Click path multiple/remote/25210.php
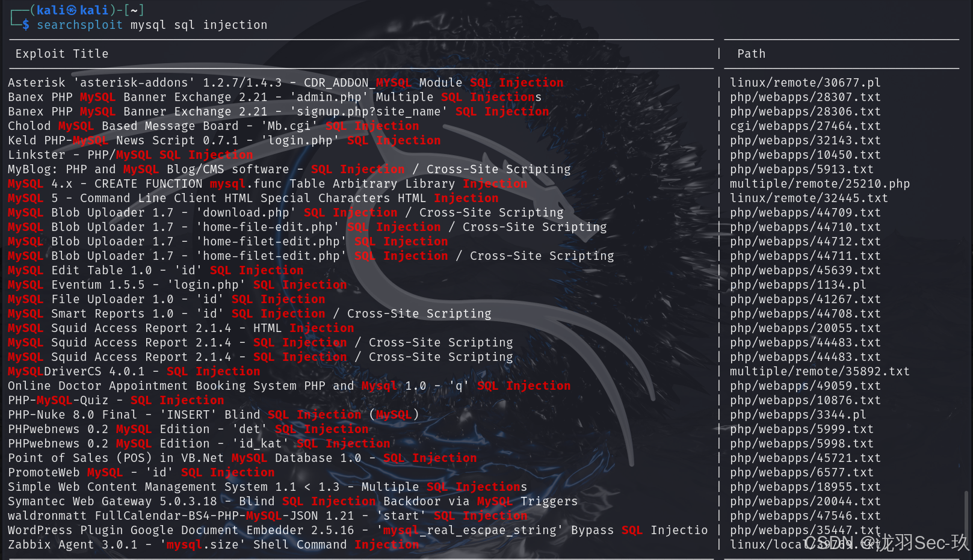The image size is (973, 560). [820, 183]
